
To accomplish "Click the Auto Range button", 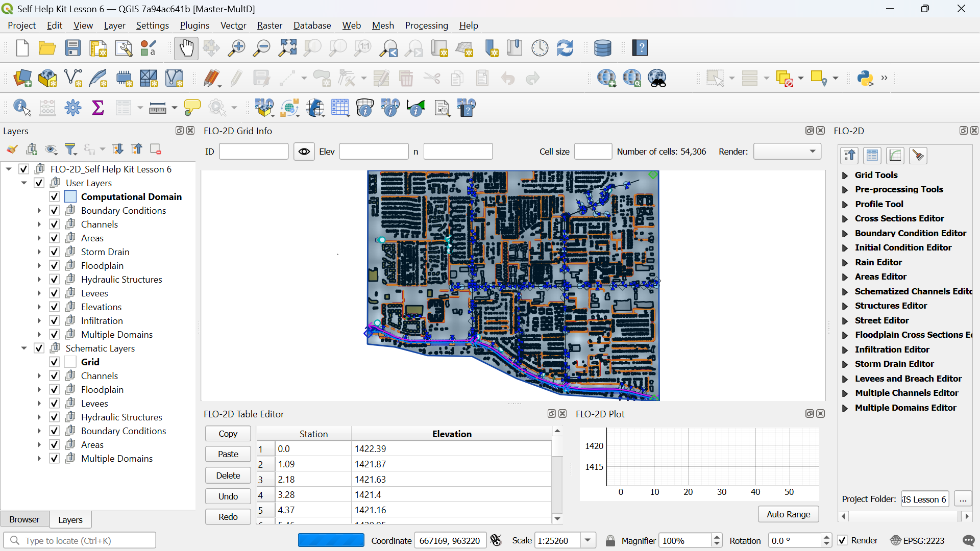I will pyautogui.click(x=788, y=514).
